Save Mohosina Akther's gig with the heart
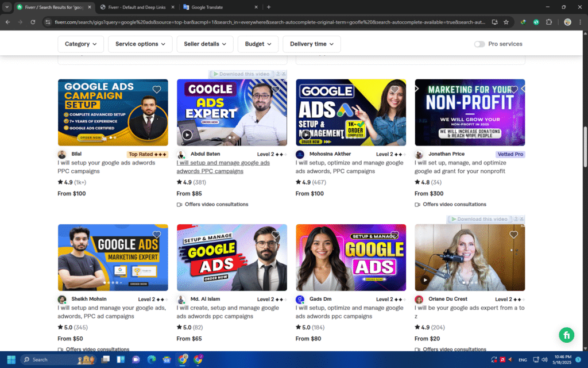Image resolution: width=588 pixels, height=368 pixels. click(394, 89)
